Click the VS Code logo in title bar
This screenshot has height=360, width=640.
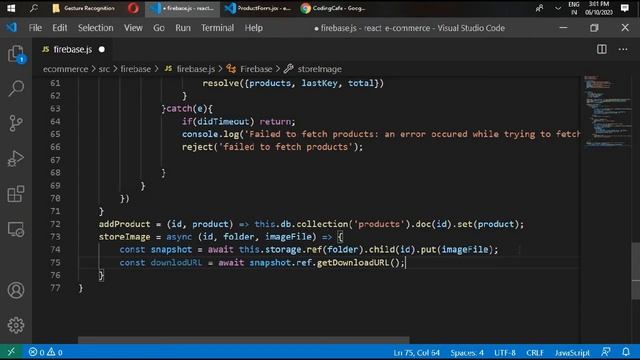[11, 28]
